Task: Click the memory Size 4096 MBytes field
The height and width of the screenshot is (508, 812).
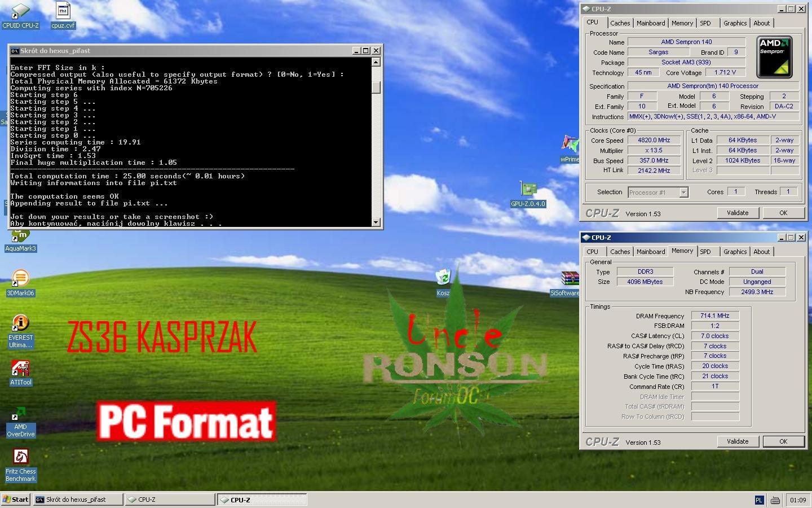Action: 645,282
